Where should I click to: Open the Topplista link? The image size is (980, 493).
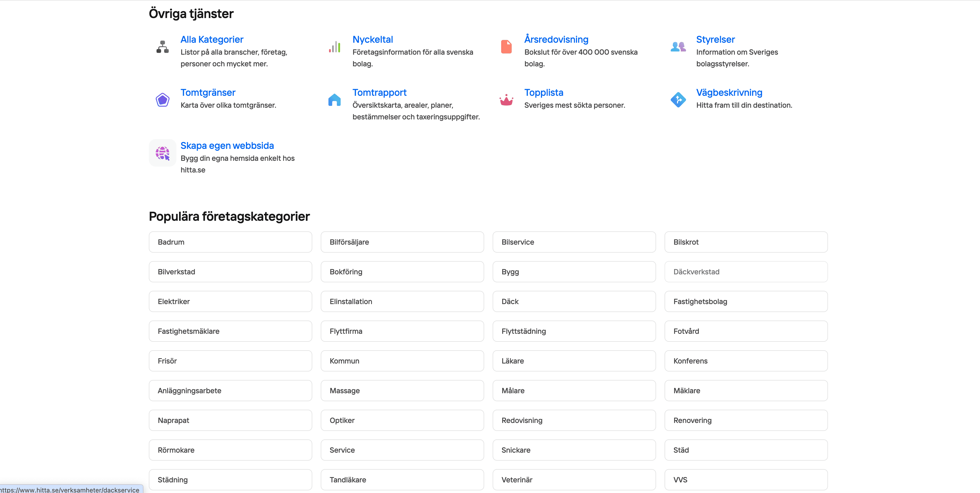click(543, 92)
